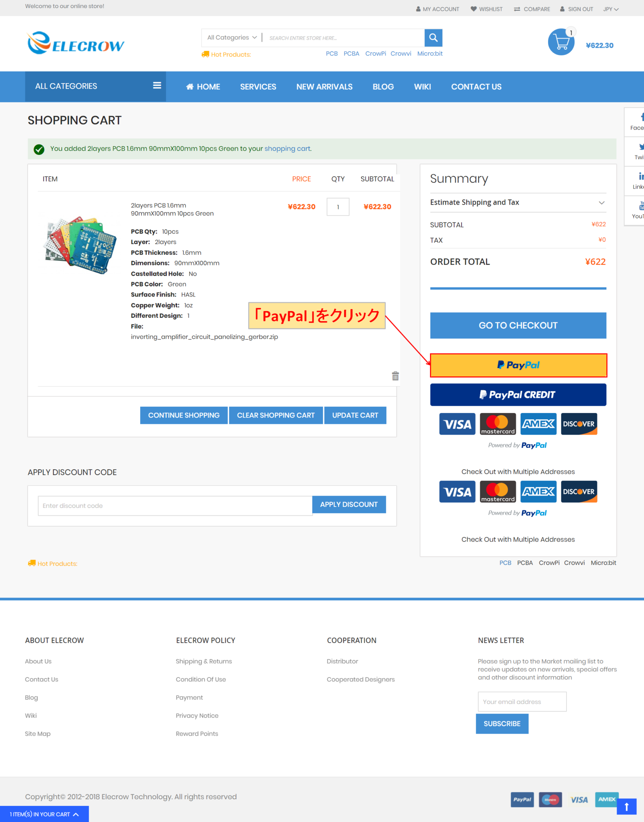Go to the Services menu item
The image size is (644, 822).
click(x=258, y=87)
